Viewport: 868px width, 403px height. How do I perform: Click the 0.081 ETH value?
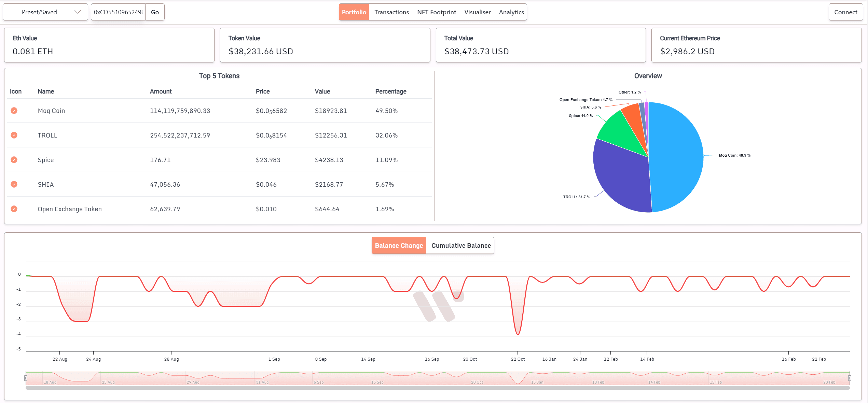pyautogui.click(x=33, y=52)
